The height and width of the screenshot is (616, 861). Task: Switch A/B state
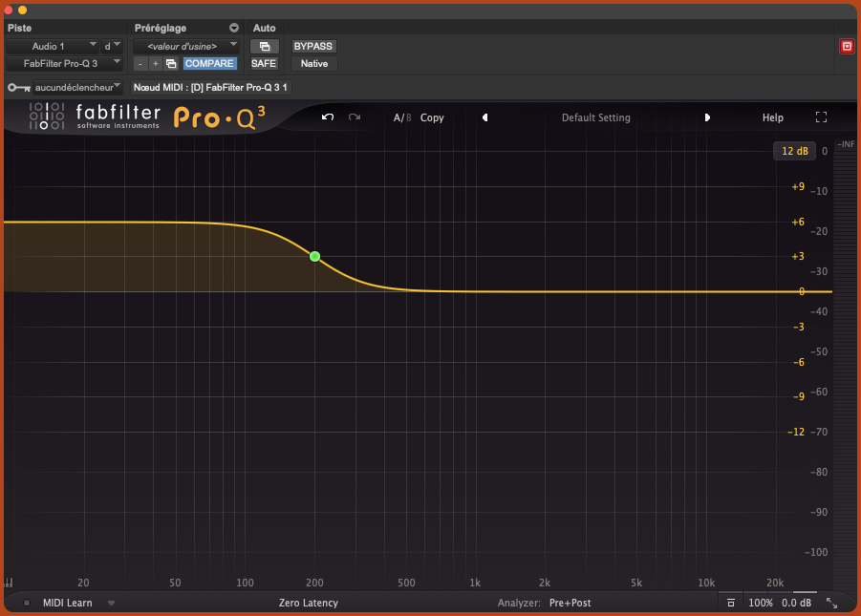[x=402, y=117]
